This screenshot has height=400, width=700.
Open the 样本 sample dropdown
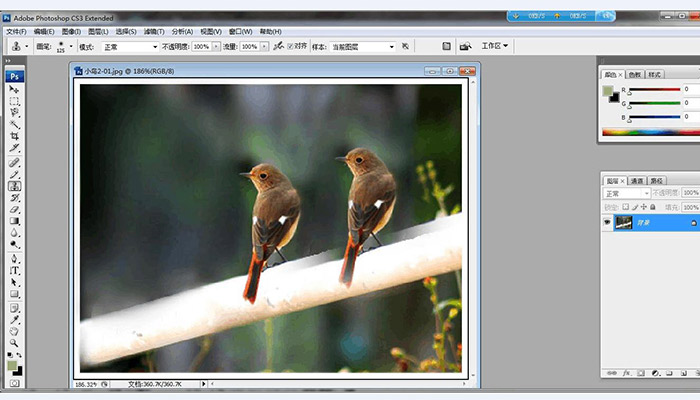(x=364, y=46)
